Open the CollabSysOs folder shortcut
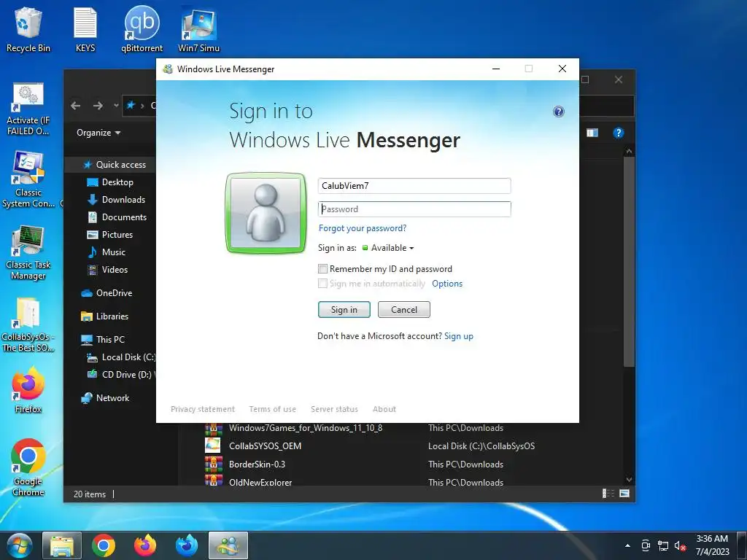The image size is (747, 560). click(x=28, y=324)
